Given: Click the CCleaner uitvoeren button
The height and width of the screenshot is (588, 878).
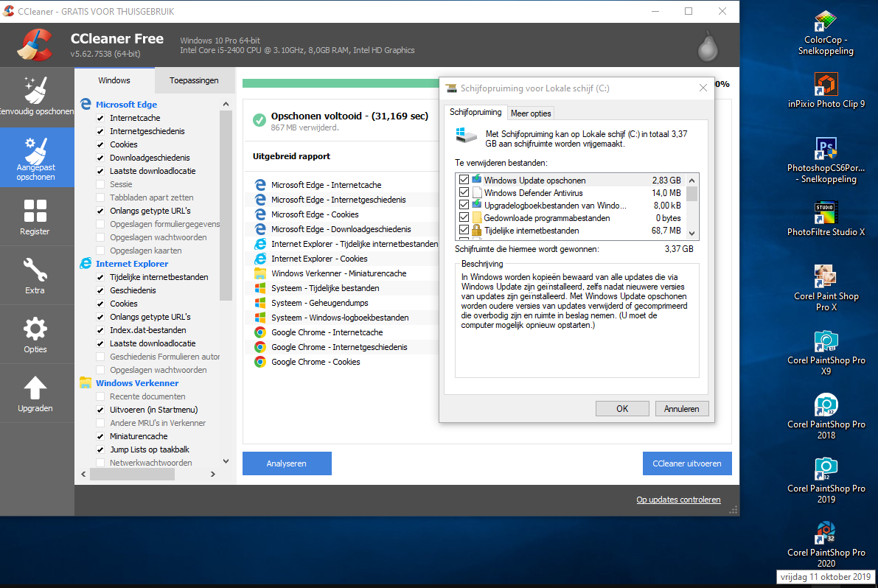Looking at the screenshot, I should (x=687, y=463).
